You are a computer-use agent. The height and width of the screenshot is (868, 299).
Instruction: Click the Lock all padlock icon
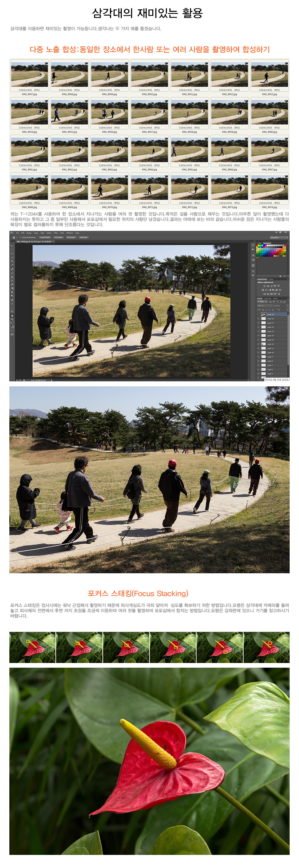coord(273,310)
